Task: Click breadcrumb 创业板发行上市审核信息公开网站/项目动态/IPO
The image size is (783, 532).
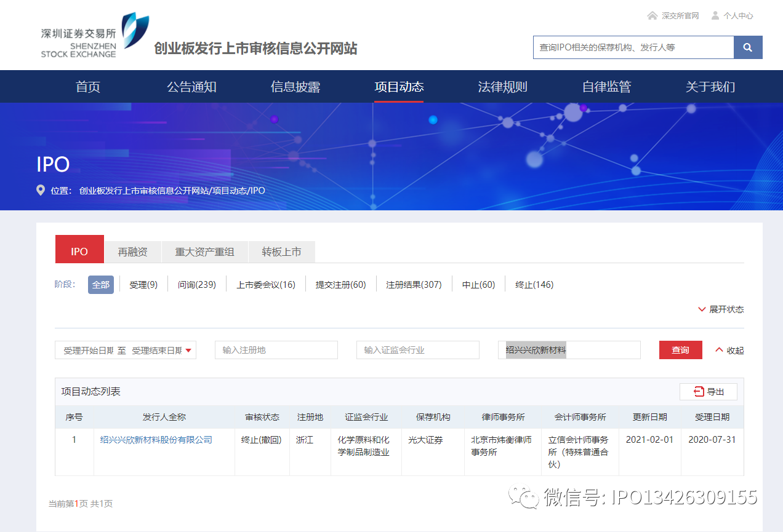Action: pyautogui.click(x=172, y=191)
